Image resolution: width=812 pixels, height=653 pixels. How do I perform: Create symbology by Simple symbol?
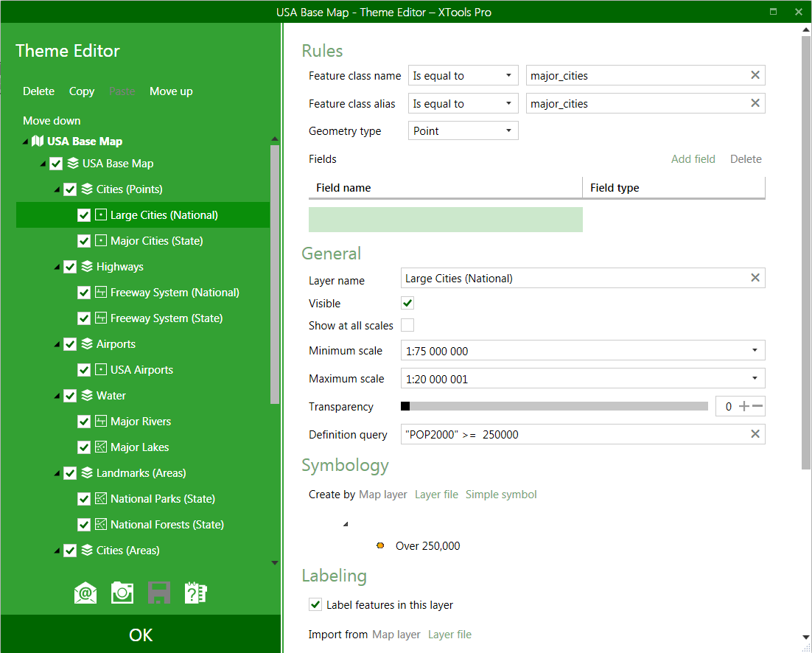click(501, 495)
